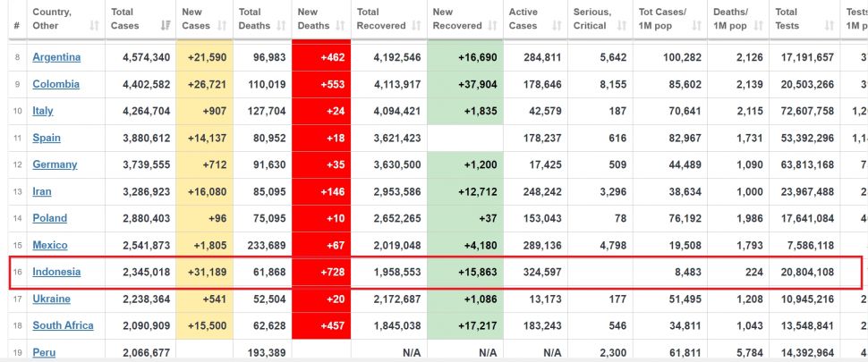Select Indonesia new cases +31,189 cell
The height and width of the screenshot is (362, 868).
[x=204, y=273]
